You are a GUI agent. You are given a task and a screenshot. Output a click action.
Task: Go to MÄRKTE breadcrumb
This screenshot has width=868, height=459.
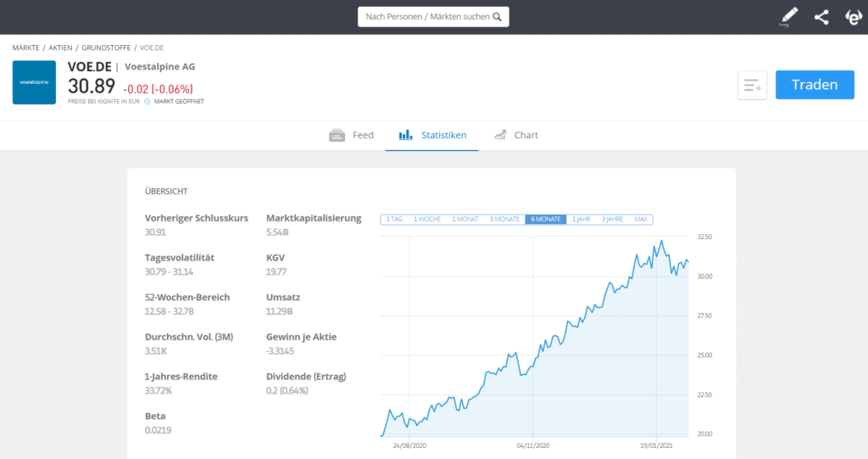click(25, 48)
